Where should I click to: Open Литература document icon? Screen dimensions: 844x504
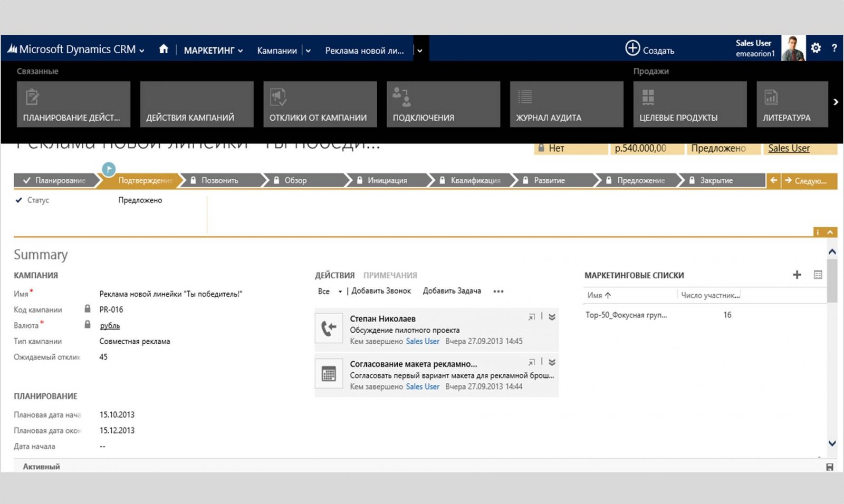coord(771,96)
